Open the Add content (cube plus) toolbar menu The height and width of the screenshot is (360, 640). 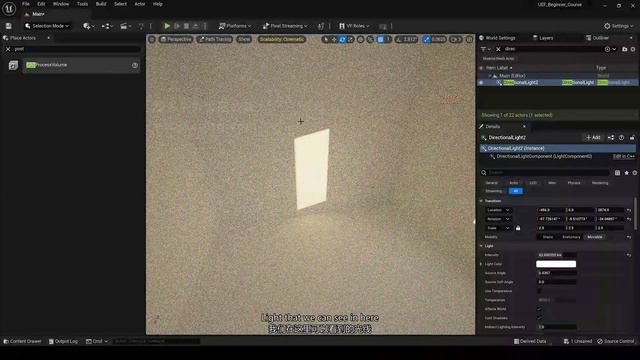click(x=88, y=26)
